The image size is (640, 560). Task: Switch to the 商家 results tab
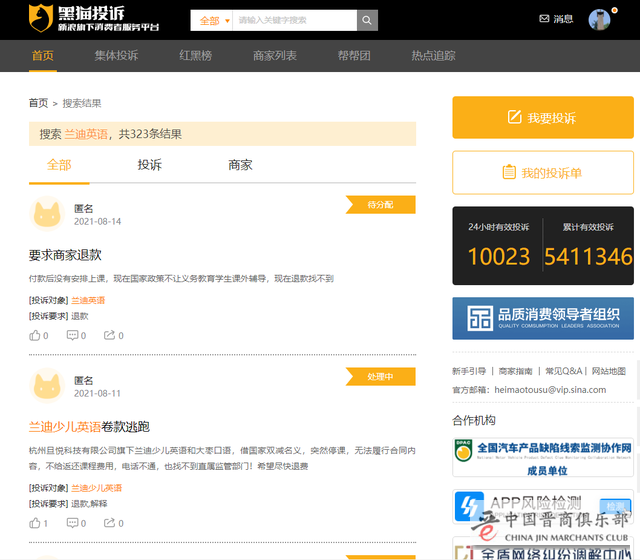point(240,165)
